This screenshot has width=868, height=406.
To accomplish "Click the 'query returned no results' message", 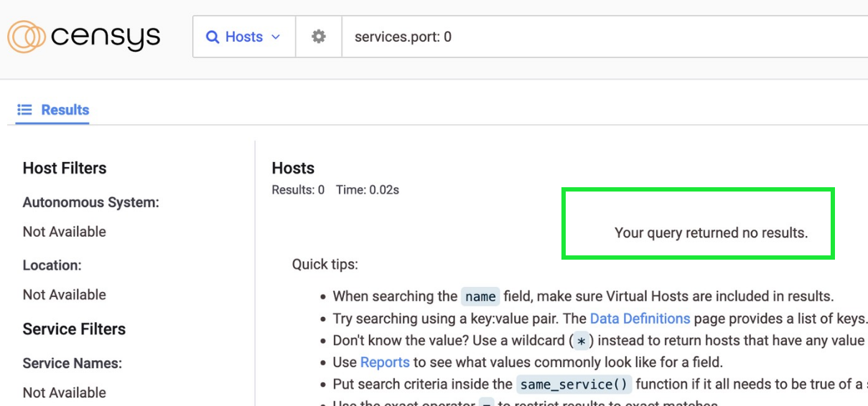I will pos(711,233).
